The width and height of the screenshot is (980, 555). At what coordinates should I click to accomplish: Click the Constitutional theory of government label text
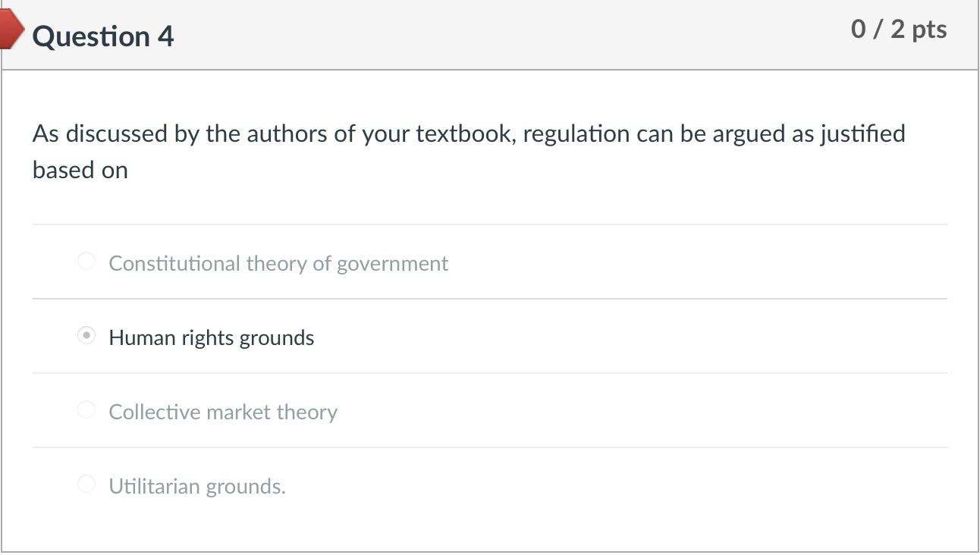[x=278, y=263]
